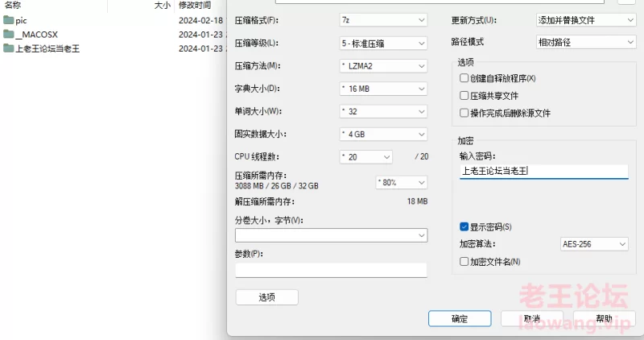Open the 80% memory usage dropdown
The height and width of the screenshot is (340, 644).
[402, 183]
